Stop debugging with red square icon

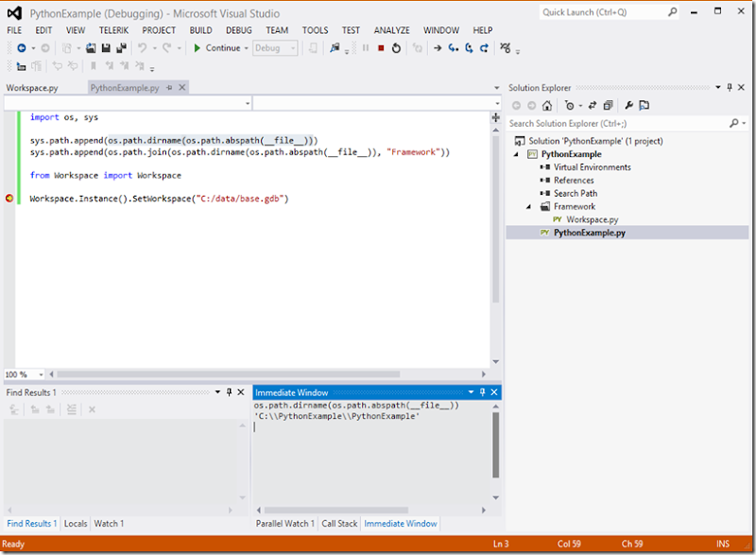(381, 47)
